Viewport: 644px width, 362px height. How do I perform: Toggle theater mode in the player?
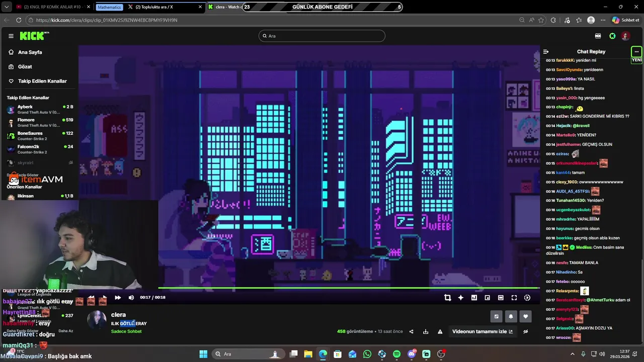coord(501,298)
